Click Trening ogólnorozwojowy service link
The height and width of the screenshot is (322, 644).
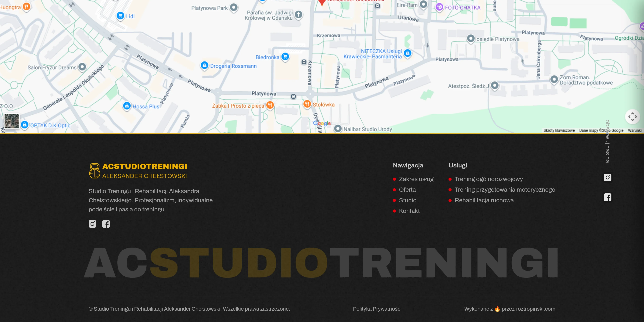point(488,179)
